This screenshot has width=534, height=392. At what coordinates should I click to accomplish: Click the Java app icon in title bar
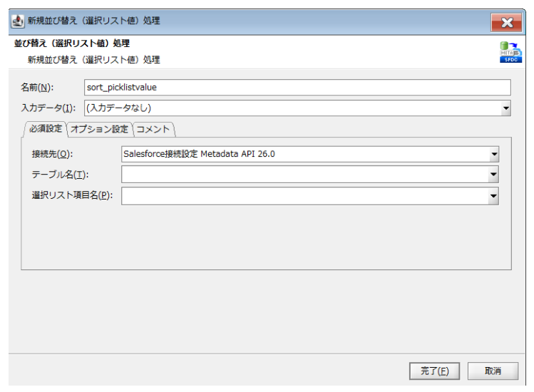[x=18, y=21]
